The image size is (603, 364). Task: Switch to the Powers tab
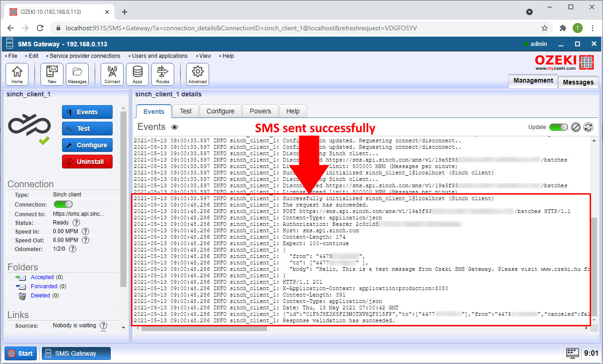click(x=261, y=111)
